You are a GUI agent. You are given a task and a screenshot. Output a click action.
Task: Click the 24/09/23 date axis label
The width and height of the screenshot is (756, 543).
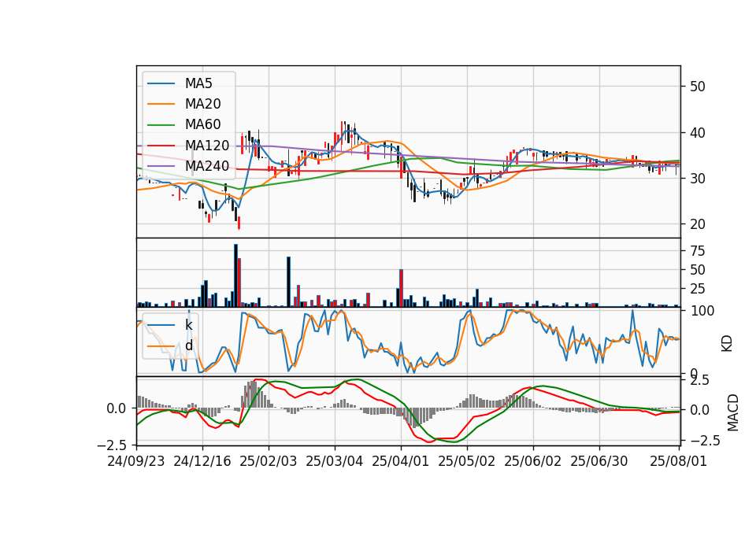[136, 461]
